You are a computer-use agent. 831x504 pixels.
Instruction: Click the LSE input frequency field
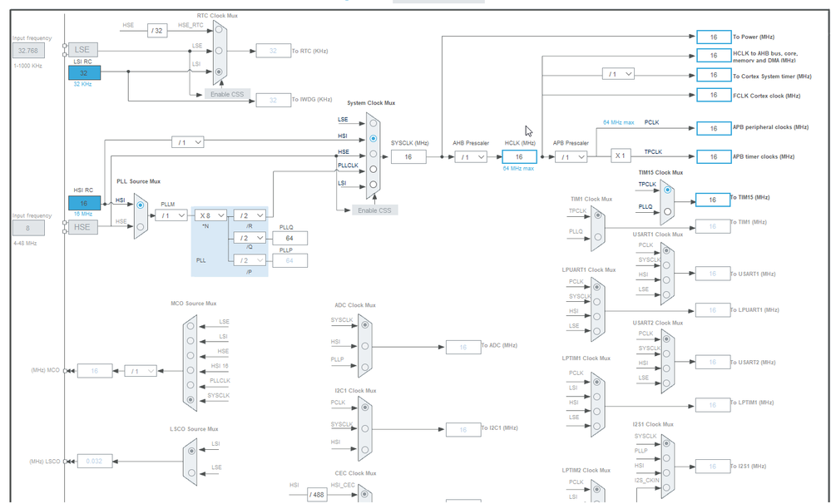pyautogui.click(x=28, y=51)
